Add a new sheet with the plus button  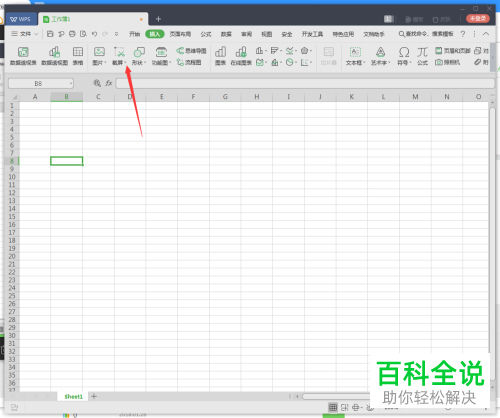click(x=94, y=396)
